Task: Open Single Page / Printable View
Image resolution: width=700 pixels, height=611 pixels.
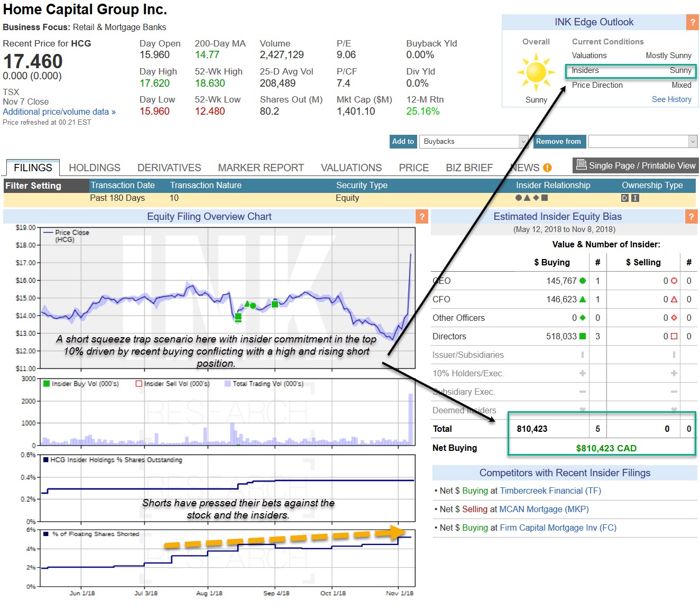Action: click(x=635, y=165)
